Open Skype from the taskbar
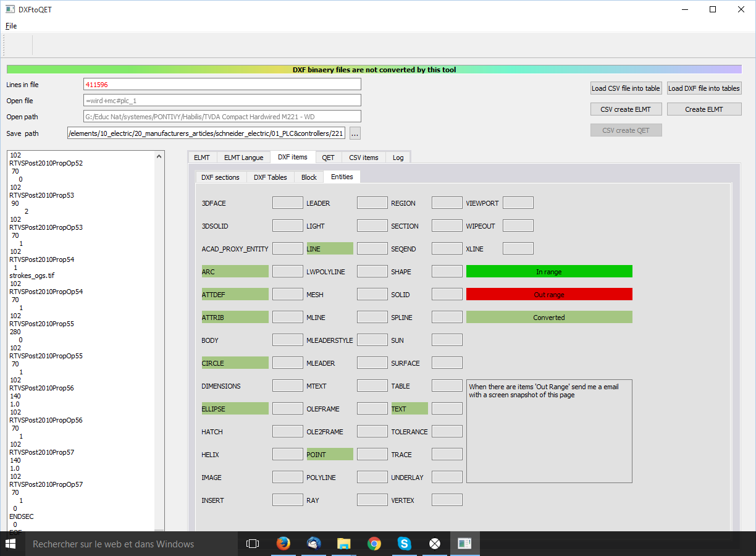Image resolution: width=756 pixels, height=556 pixels. pyautogui.click(x=405, y=544)
